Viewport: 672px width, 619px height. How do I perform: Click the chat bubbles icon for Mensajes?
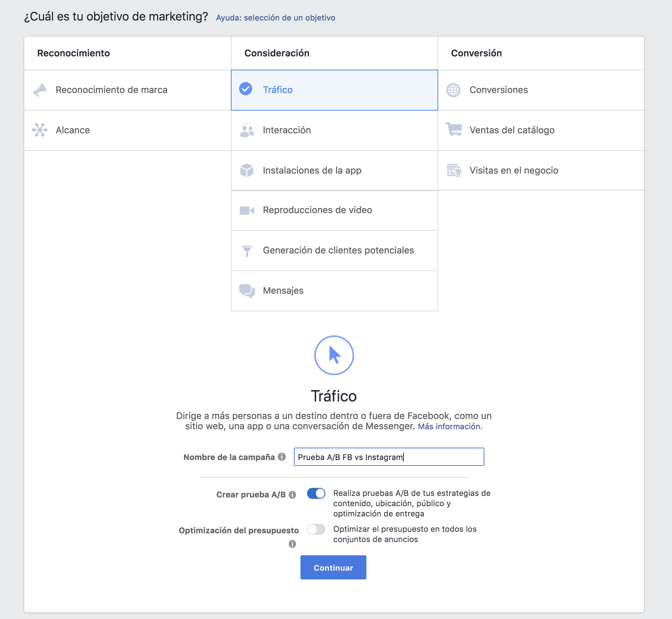(247, 291)
